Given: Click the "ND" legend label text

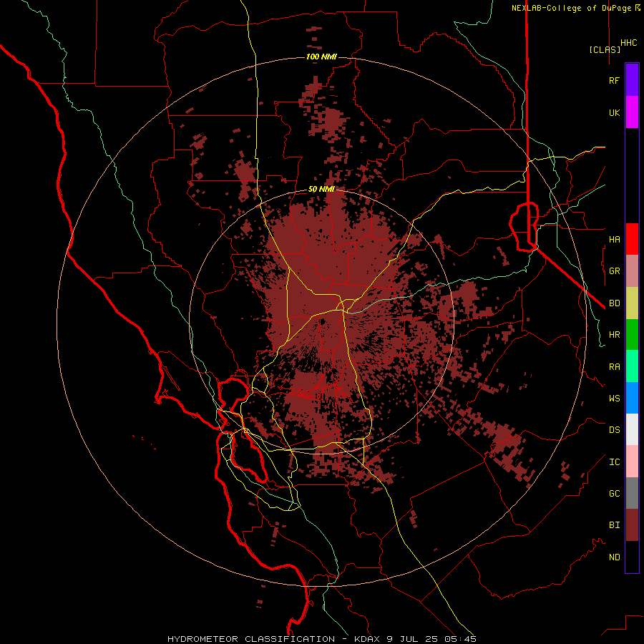Looking at the screenshot, I should (x=614, y=557).
